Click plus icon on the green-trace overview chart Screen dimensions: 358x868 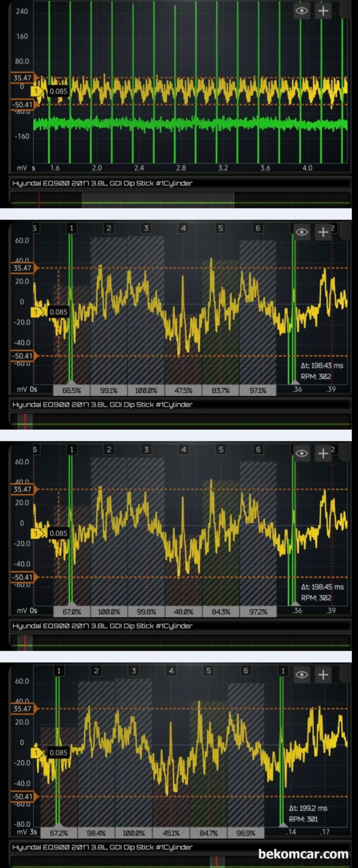pyautogui.click(x=323, y=11)
